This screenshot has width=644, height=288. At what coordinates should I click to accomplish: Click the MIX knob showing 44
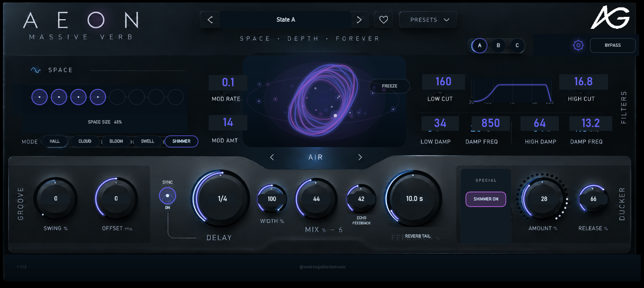pos(316,199)
